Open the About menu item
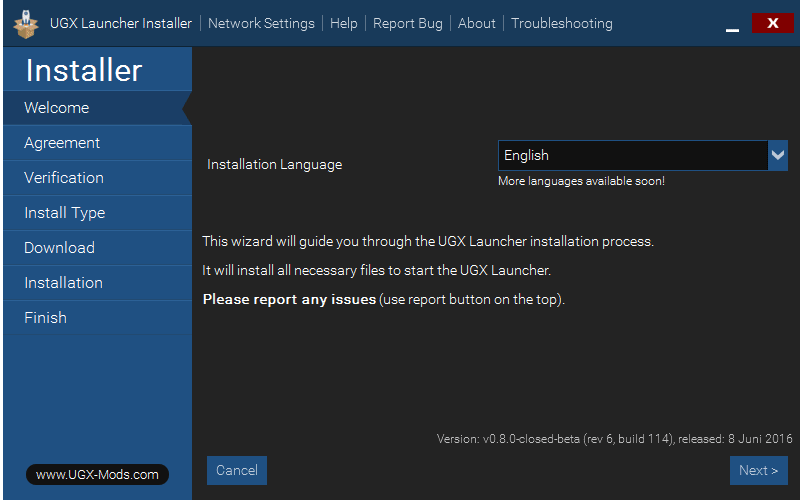Screen dimensions: 800x500 coord(477,23)
